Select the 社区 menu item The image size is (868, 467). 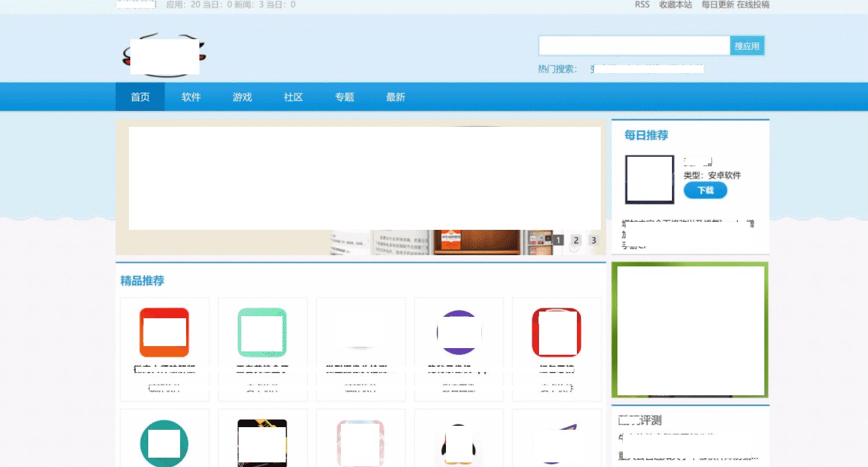292,96
